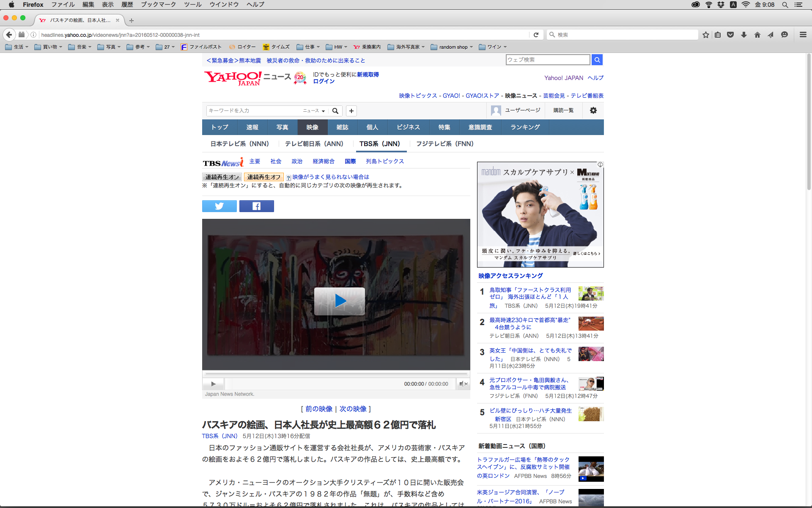
Task: Reload the page with the refresh icon
Action: point(536,35)
